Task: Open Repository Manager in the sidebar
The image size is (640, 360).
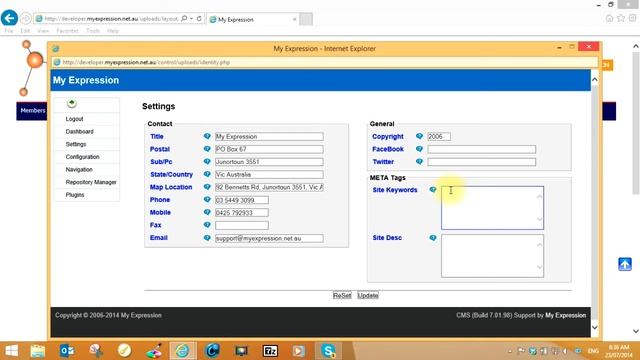Action: 91,182
